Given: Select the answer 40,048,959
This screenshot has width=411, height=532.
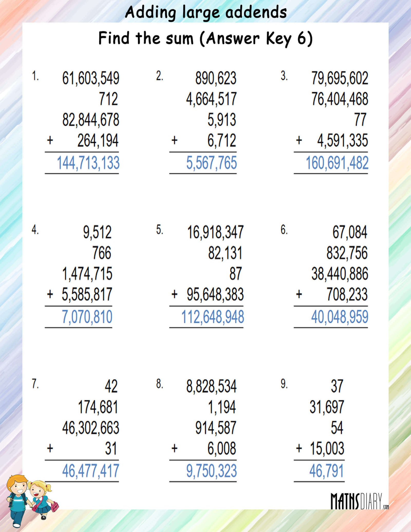Looking at the screenshot, I should [x=340, y=317].
